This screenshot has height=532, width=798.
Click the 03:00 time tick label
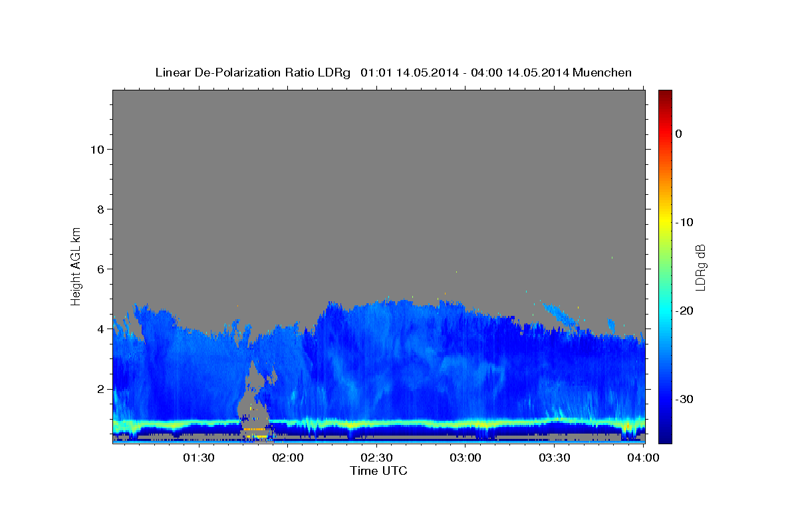(465, 458)
